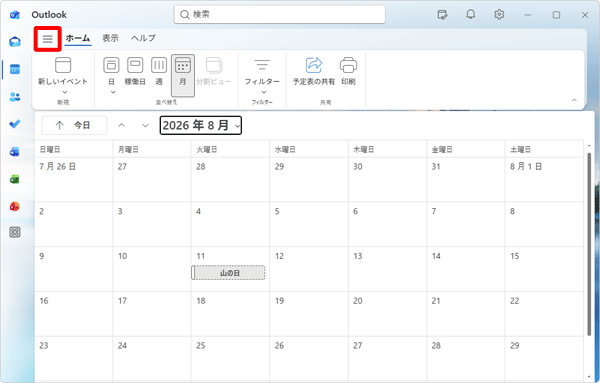The height and width of the screenshot is (383, 600).
Task: Open the hamburger navigation menu
Action: [x=47, y=39]
